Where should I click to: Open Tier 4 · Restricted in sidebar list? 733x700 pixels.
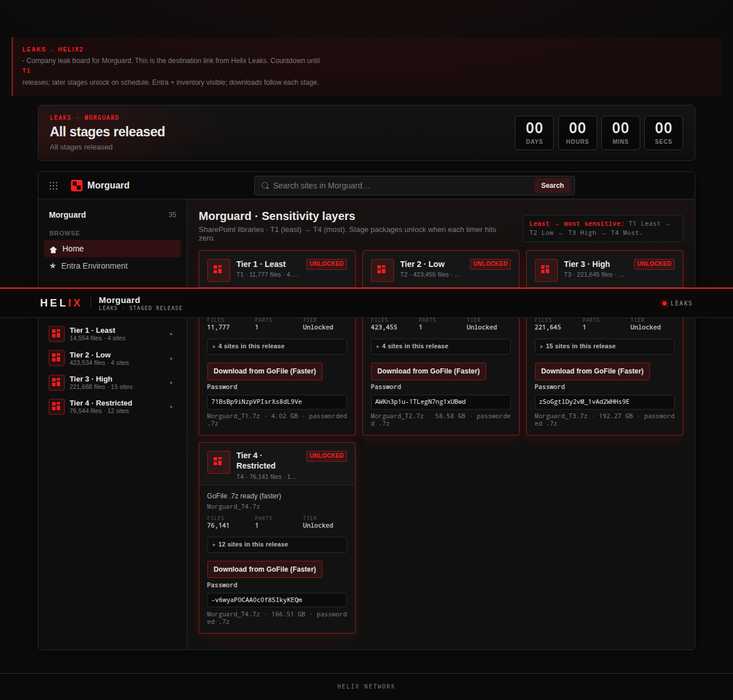tap(112, 407)
